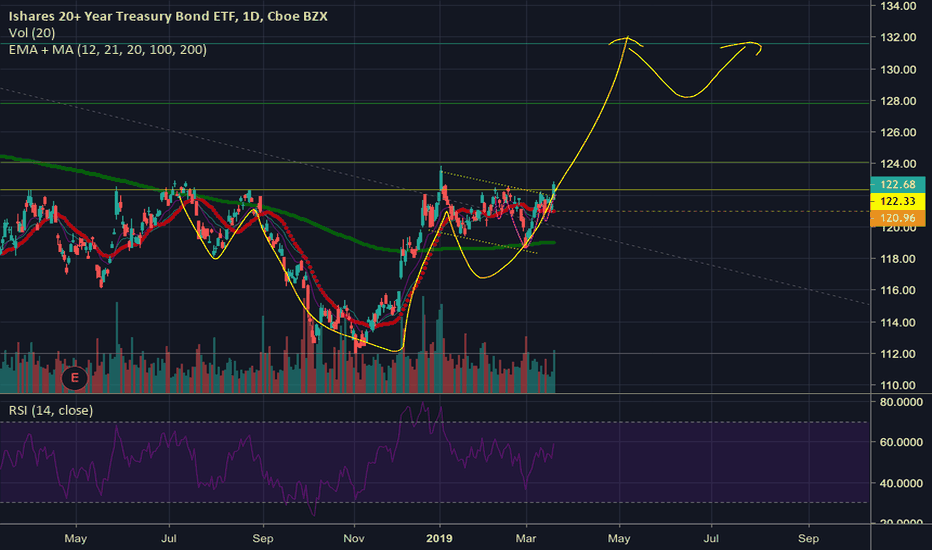Click the 'Jul' label after 2019 May
932x550 pixels.
tap(711, 539)
